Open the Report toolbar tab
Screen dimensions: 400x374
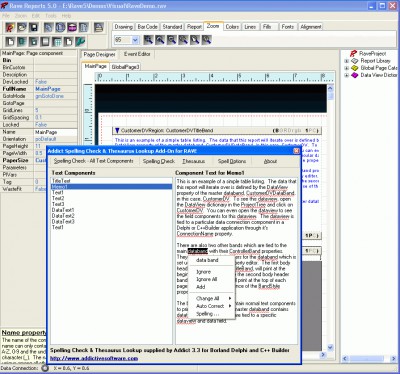pos(194,27)
